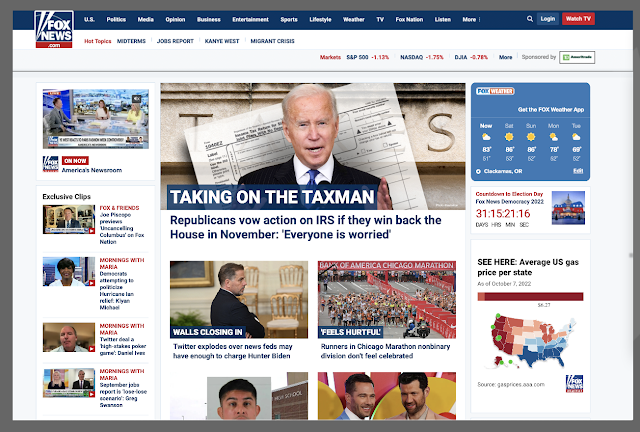The image size is (640, 432).
Task: Click the Login button
Action: pos(548,19)
